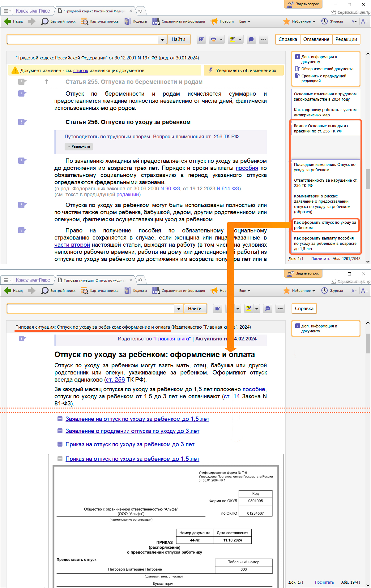Click forward arrow in top window toolbar
Image resolution: width=371 pixels, height=588 pixels.
point(32,21)
